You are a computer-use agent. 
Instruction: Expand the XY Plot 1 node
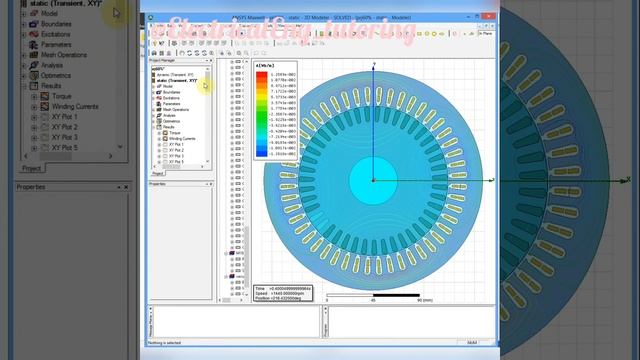pyautogui.click(x=160, y=144)
